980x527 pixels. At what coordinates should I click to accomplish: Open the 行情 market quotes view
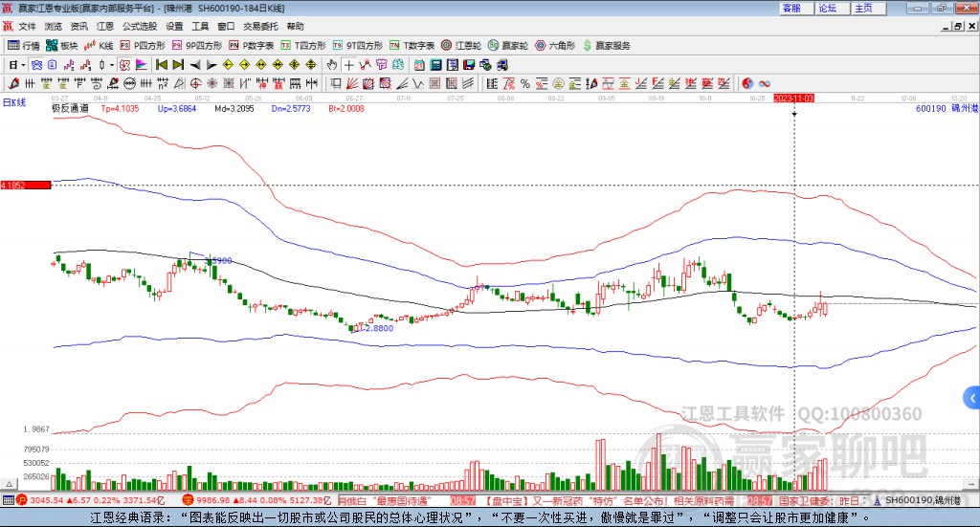[x=24, y=45]
